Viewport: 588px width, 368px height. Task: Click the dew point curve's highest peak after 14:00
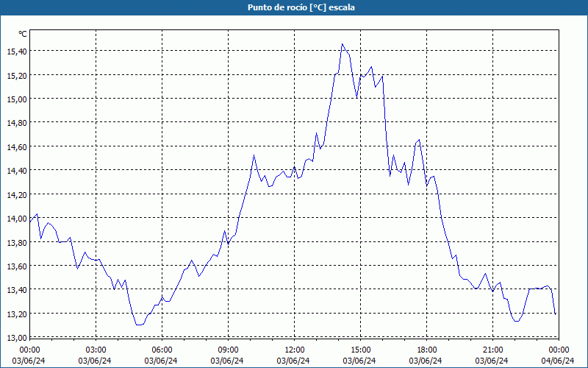coord(342,44)
